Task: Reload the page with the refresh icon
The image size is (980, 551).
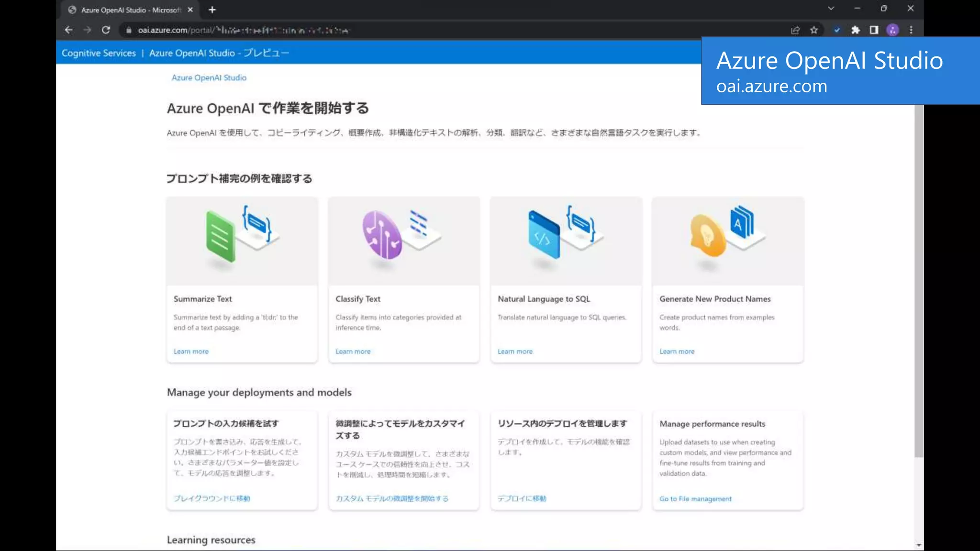Action: click(106, 30)
